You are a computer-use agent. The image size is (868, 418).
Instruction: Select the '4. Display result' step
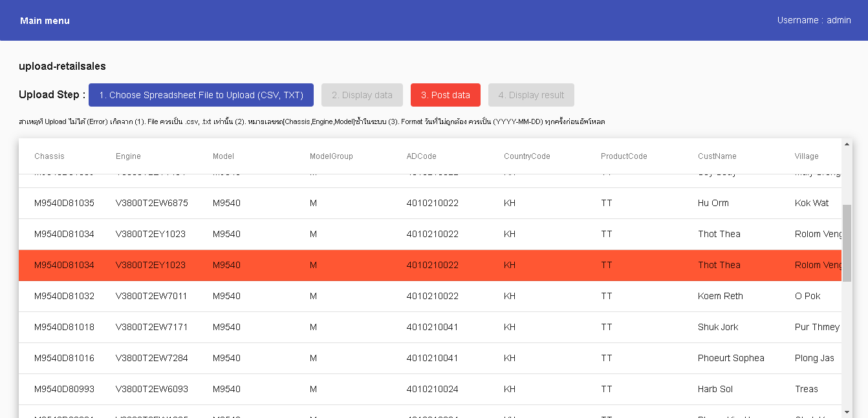pos(531,95)
